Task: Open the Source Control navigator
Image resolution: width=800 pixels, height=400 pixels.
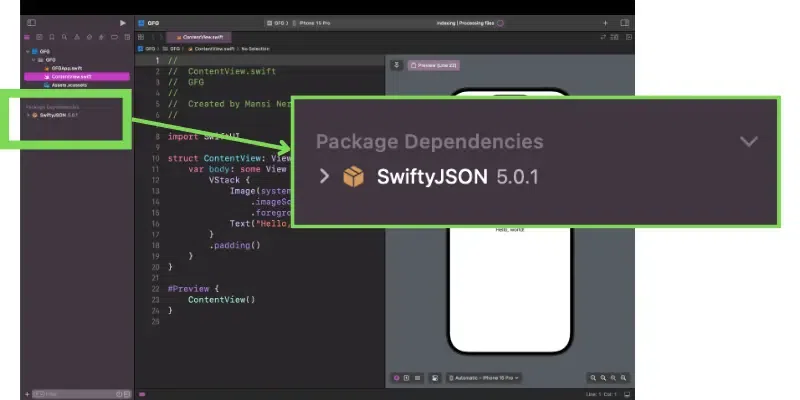Action: point(39,37)
